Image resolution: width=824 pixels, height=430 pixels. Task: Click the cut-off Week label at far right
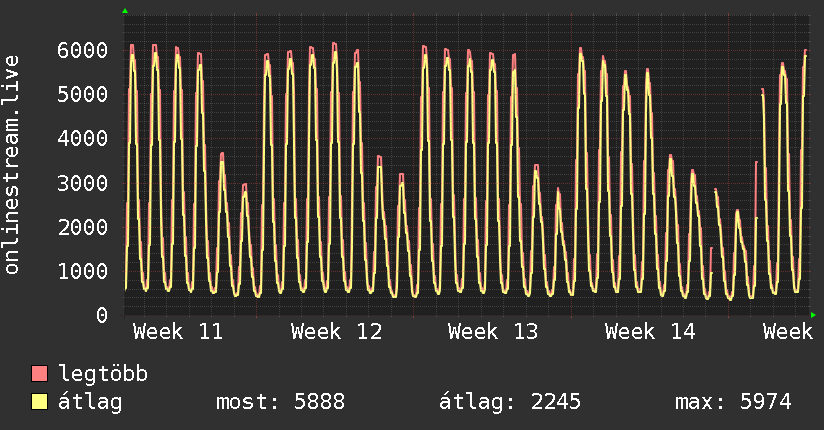click(788, 332)
